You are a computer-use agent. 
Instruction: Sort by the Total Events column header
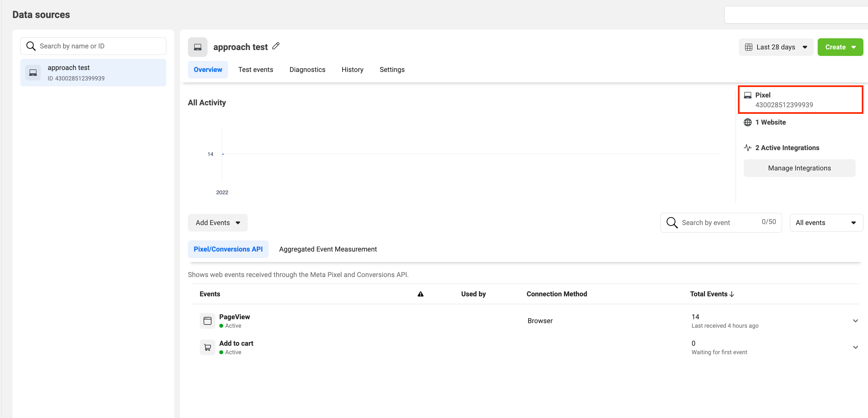(x=712, y=294)
